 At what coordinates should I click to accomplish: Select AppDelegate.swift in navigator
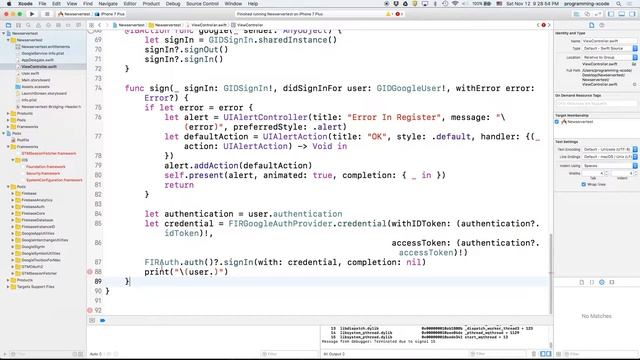[38, 60]
